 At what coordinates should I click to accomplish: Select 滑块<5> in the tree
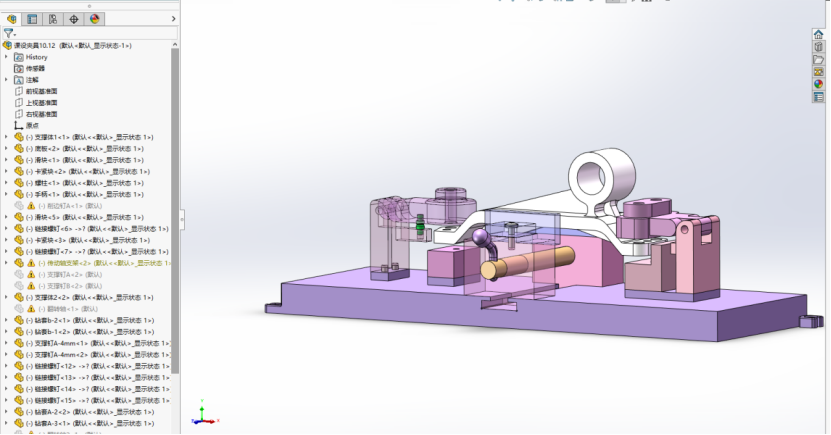tap(85, 217)
